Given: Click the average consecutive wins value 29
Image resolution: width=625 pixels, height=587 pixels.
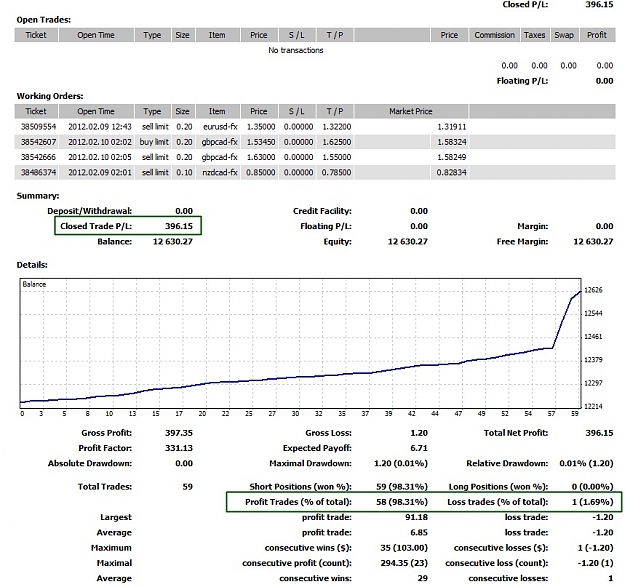Looking at the screenshot, I should coord(423,578).
